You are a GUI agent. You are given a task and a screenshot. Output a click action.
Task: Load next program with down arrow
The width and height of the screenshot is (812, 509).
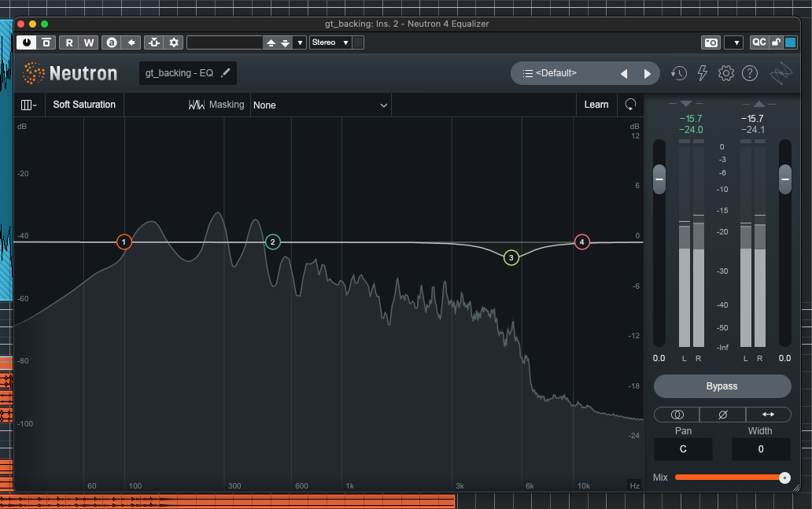click(285, 43)
